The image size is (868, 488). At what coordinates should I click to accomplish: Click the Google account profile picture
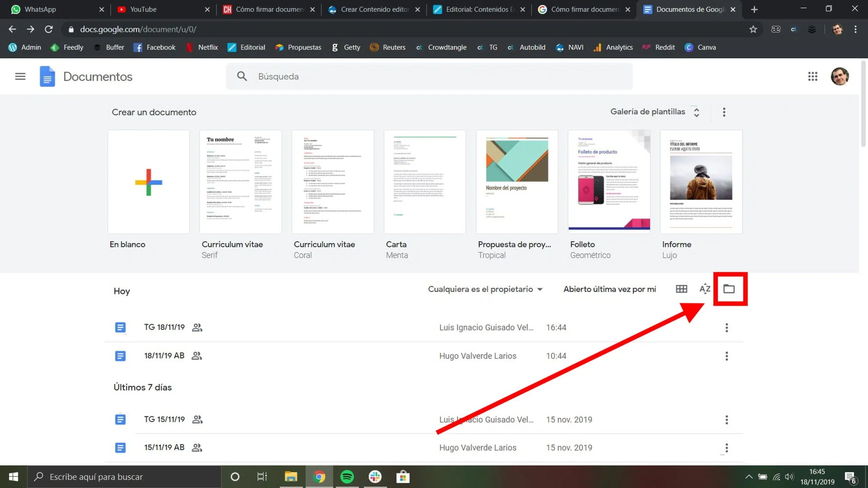[840, 77]
